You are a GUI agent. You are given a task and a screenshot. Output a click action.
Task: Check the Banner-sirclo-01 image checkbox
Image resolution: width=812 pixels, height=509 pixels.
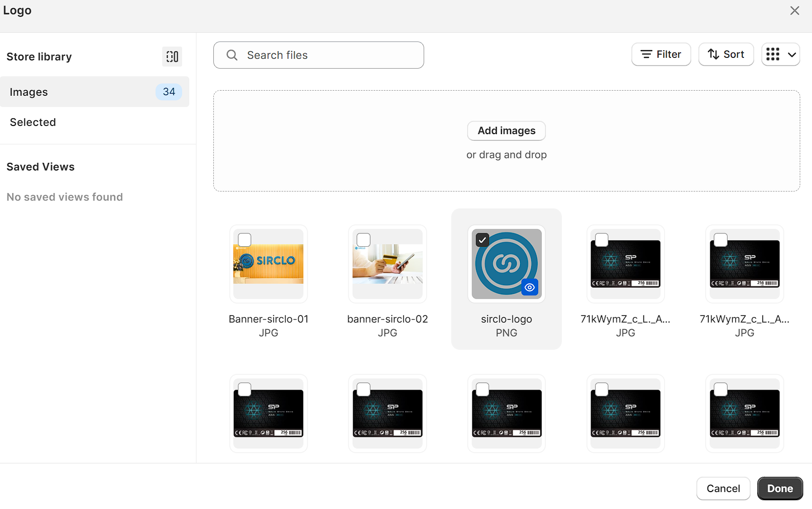click(x=245, y=240)
